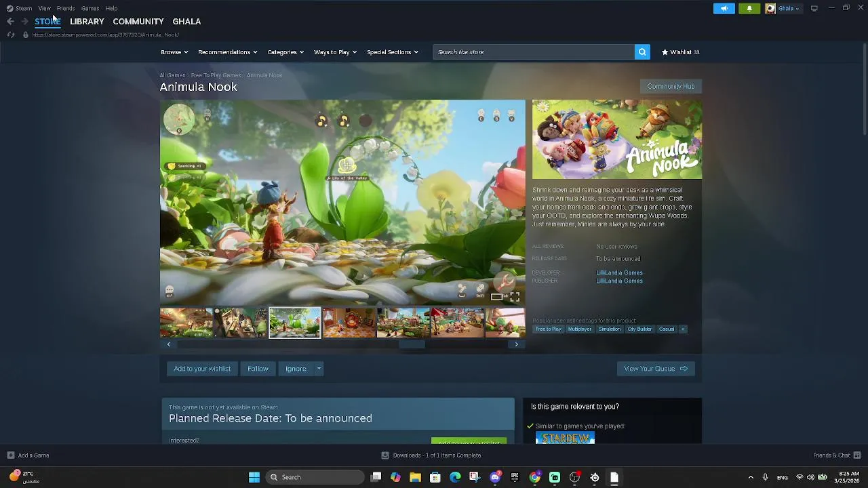
Task: Open Discord from the taskbar
Action: point(495,477)
